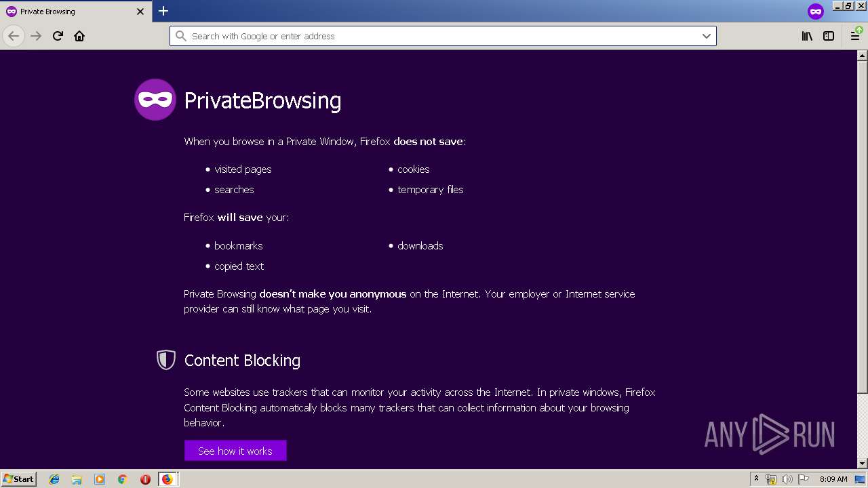
Task: Show hidden tray icons arrow
Action: click(756, 479)
